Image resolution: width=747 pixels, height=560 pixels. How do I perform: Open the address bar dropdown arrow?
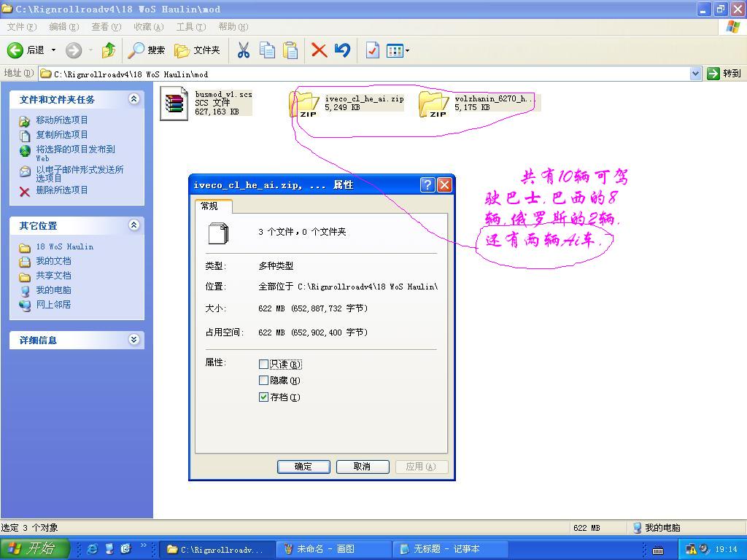point(695,74)
